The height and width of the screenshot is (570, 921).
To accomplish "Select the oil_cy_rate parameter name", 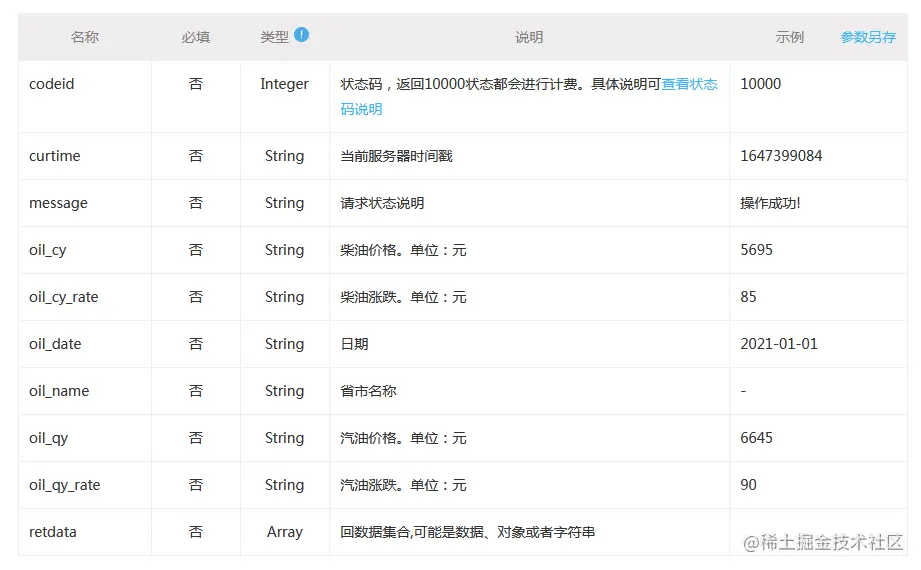I will pos(63,297).
